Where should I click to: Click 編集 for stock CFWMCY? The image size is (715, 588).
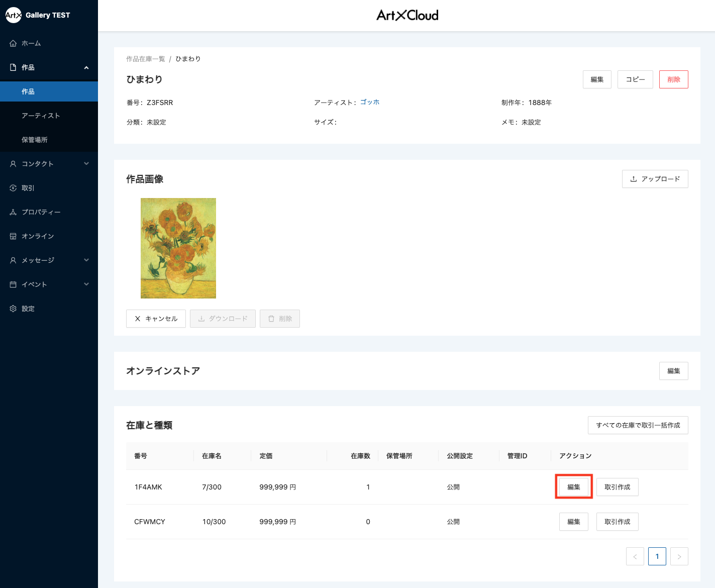(x=574, y=522)
